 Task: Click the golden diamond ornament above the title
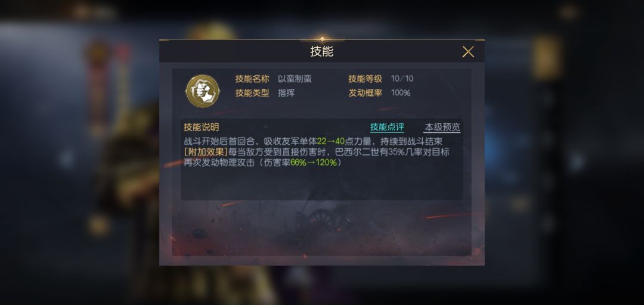pos(322,39)
